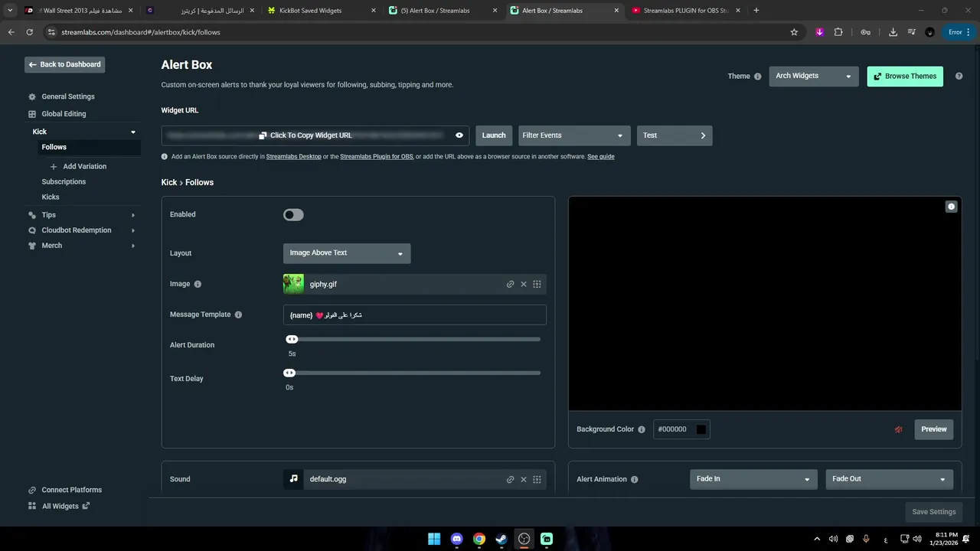Open the Streamlabs Desktop link
The width and height of the screenshot is (980, 551).
coord(294,157)
